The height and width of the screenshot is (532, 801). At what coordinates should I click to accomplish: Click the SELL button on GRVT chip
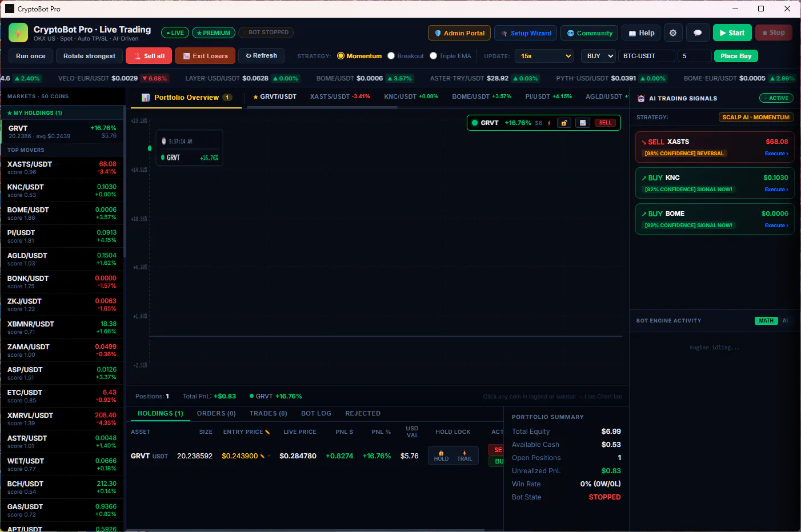[605, 123]
